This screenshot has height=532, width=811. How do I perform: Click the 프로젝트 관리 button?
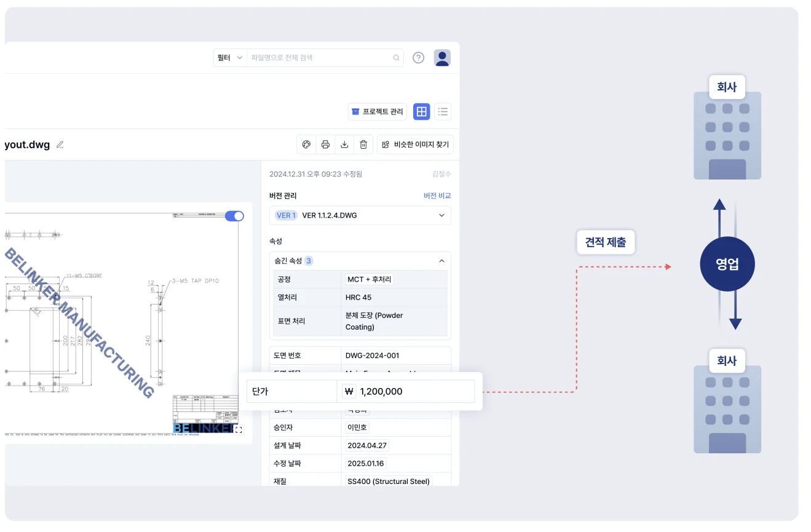point(378,111)
